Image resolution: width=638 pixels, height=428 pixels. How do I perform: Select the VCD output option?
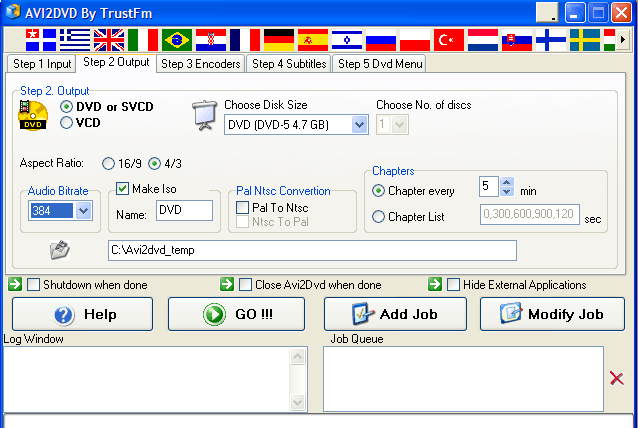pos(66,122)
